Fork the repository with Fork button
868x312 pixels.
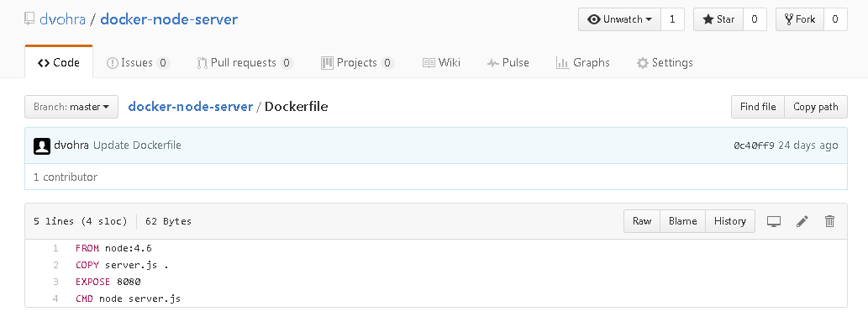pyautogui.click(x=800, y=19)
